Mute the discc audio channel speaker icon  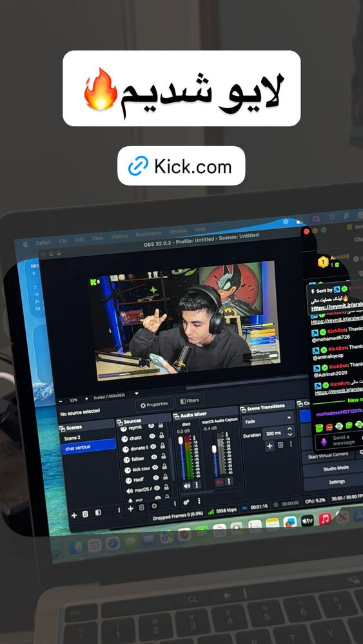click(186, 486)
